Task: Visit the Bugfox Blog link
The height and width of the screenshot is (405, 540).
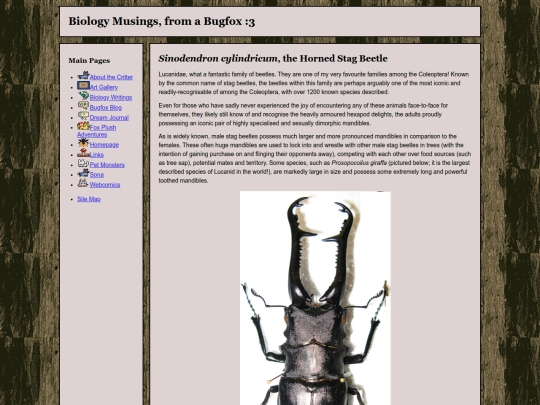Action: (106, 107)
